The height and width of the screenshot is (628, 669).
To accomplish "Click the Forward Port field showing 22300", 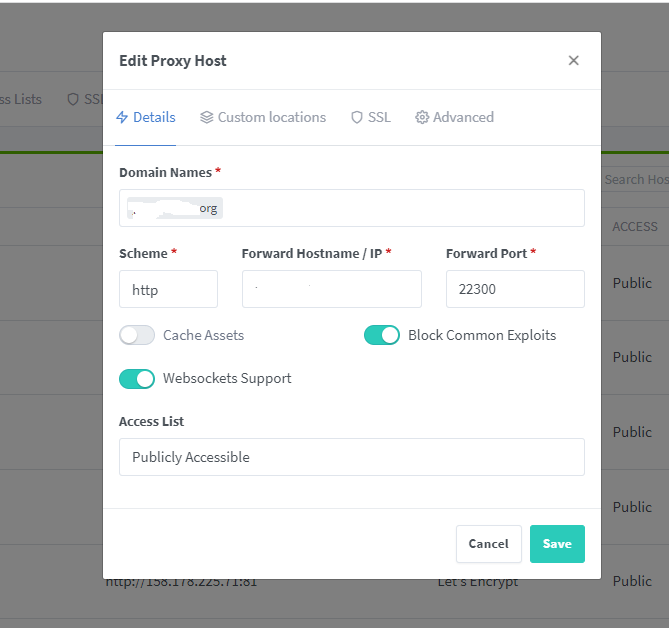I will pos(514,289).
